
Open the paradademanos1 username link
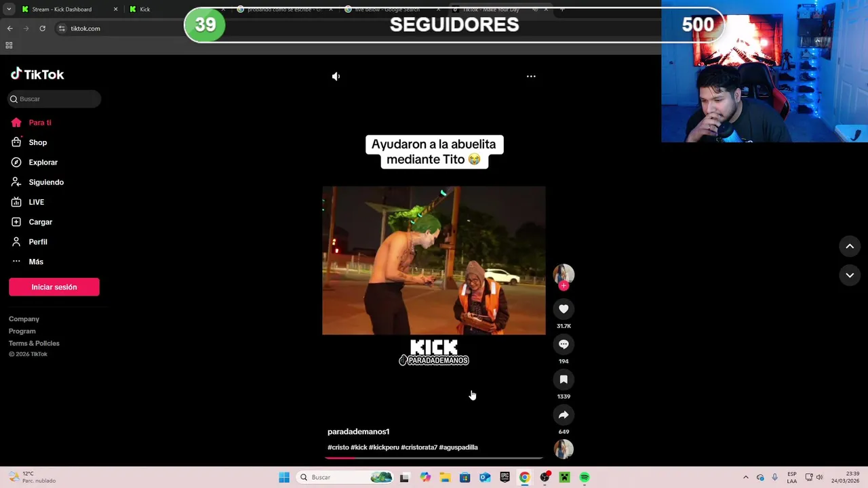359,432
